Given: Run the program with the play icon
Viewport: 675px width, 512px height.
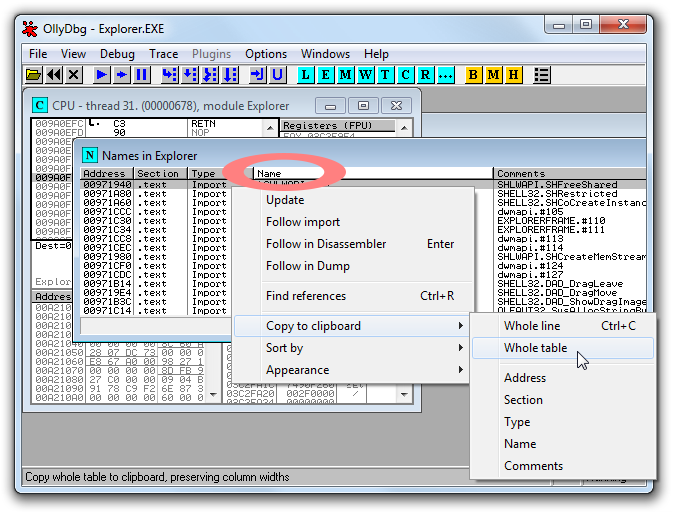Looking at the screenshot, I should [102, 75].
